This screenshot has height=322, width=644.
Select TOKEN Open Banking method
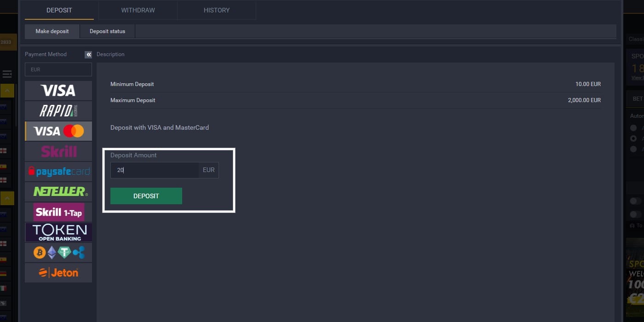pyautogui.click(x=58, y=232)
